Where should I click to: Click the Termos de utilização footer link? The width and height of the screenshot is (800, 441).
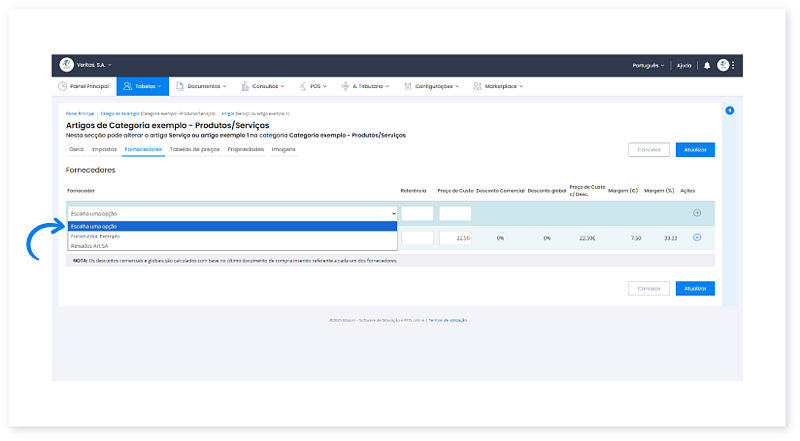448,320
